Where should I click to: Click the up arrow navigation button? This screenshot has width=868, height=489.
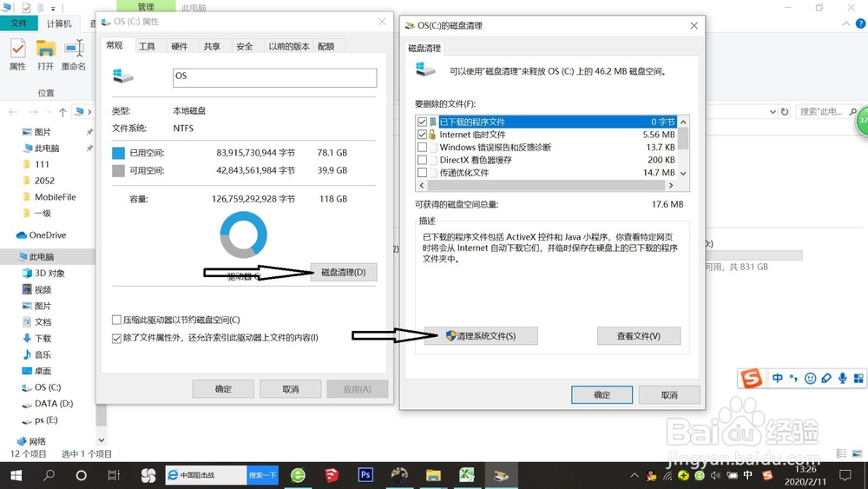click(x=62, y=112)
